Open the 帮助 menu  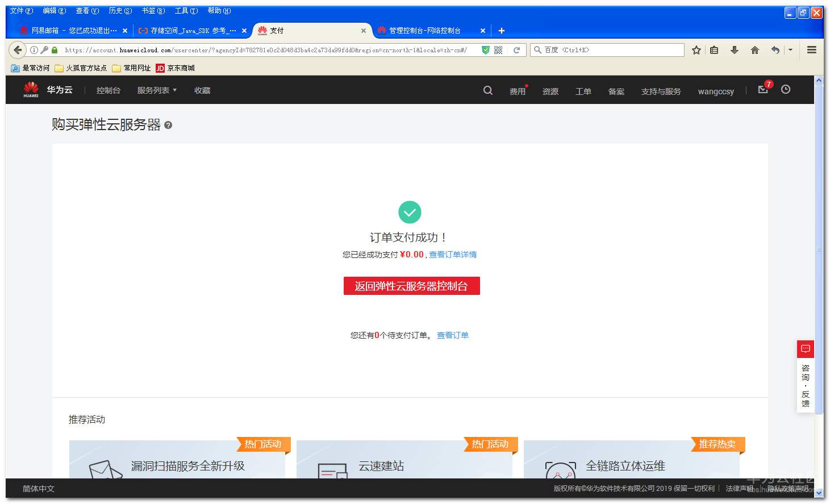(219, 11)
